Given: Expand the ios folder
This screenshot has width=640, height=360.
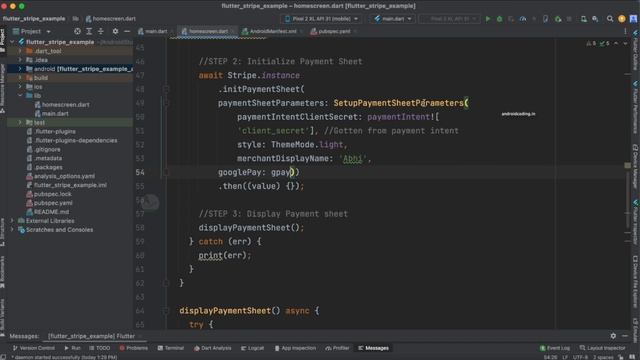Looking at the screenshot, I should 20,87.
